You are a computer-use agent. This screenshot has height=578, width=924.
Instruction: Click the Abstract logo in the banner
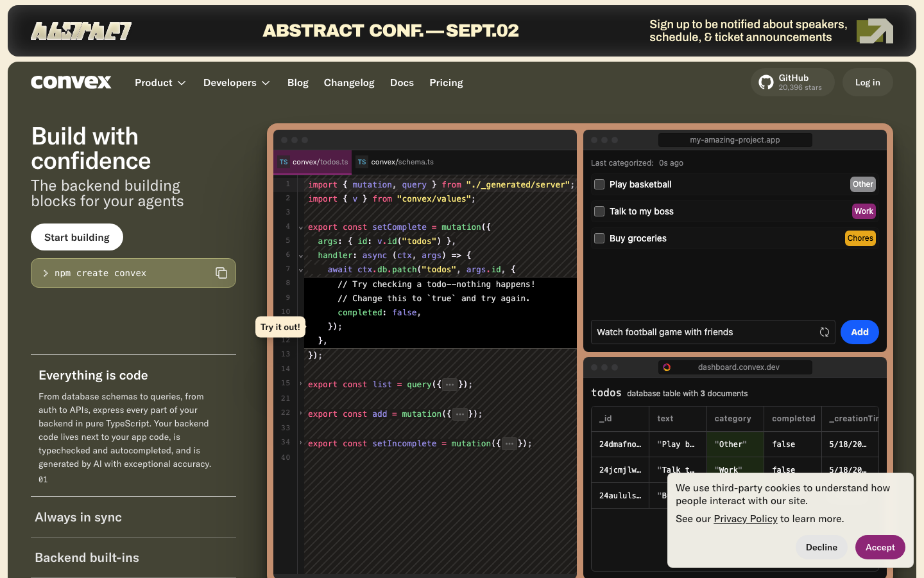pos(81,31)
